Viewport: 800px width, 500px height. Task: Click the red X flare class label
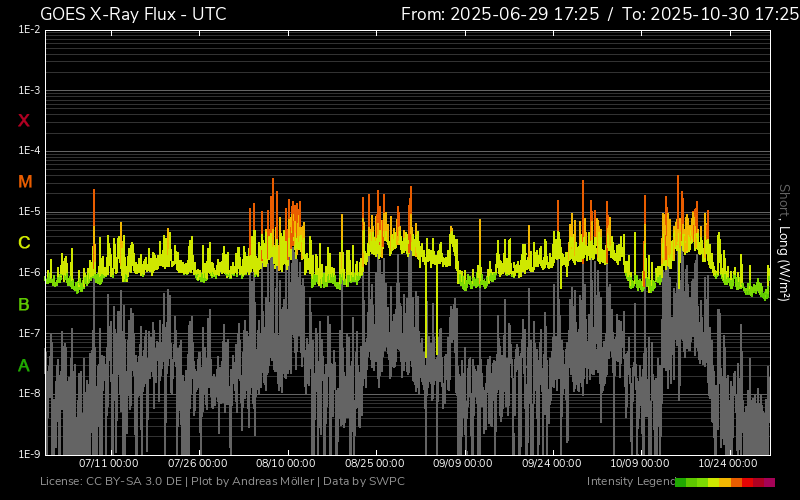24,121
